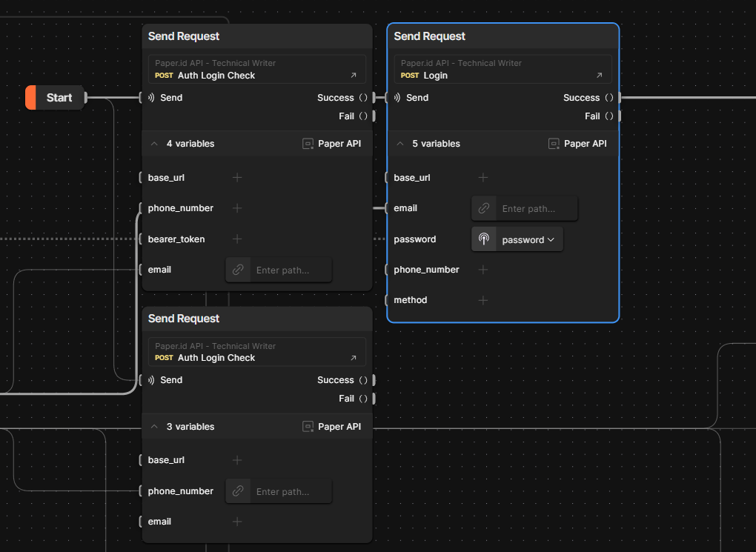This screenshot has height=552, width=756.
Task: Open Paper API selector in the 4 variables block
Action: coord(332,144)
